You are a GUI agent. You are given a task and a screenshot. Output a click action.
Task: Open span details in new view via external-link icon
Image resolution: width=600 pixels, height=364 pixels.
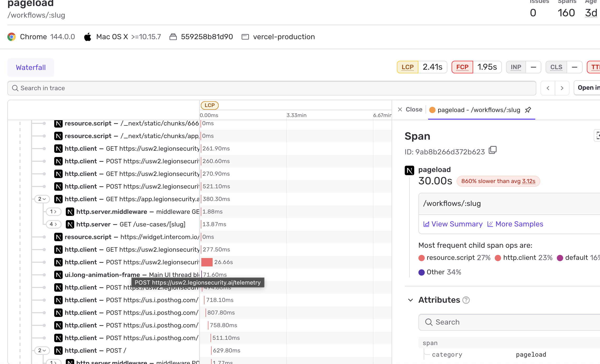[x=598, y=136]
